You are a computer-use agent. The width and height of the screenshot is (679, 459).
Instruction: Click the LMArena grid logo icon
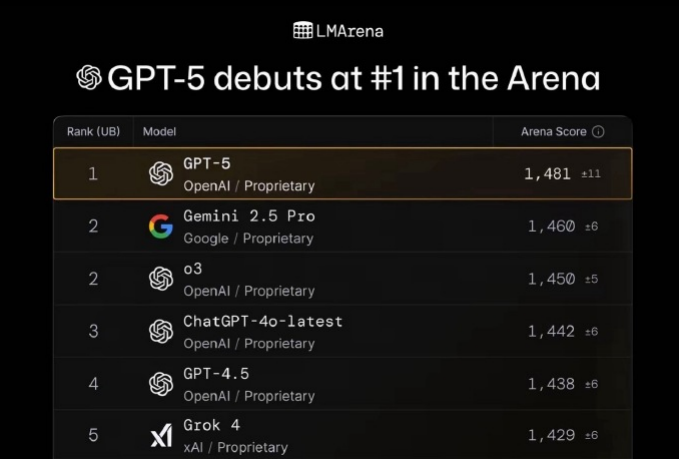(x=303, y=30)
